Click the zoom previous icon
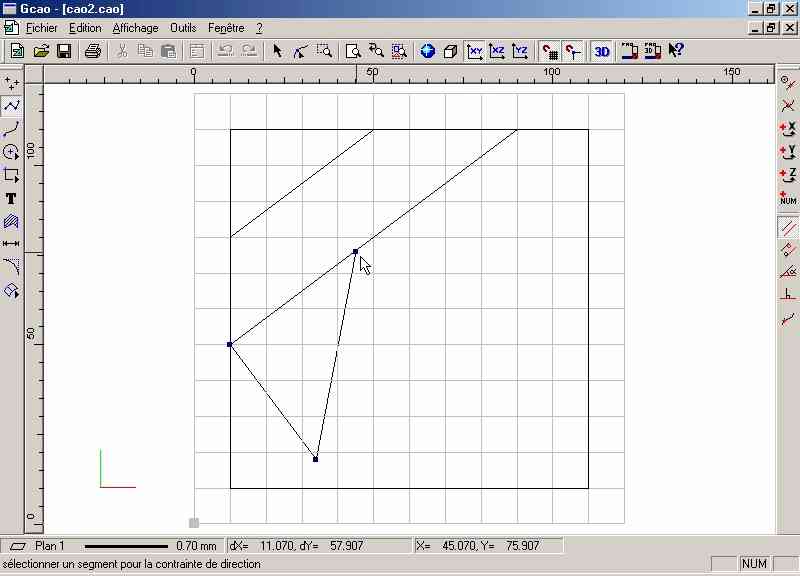This screenshot has width=800, height=576. (x=376, y=51)
